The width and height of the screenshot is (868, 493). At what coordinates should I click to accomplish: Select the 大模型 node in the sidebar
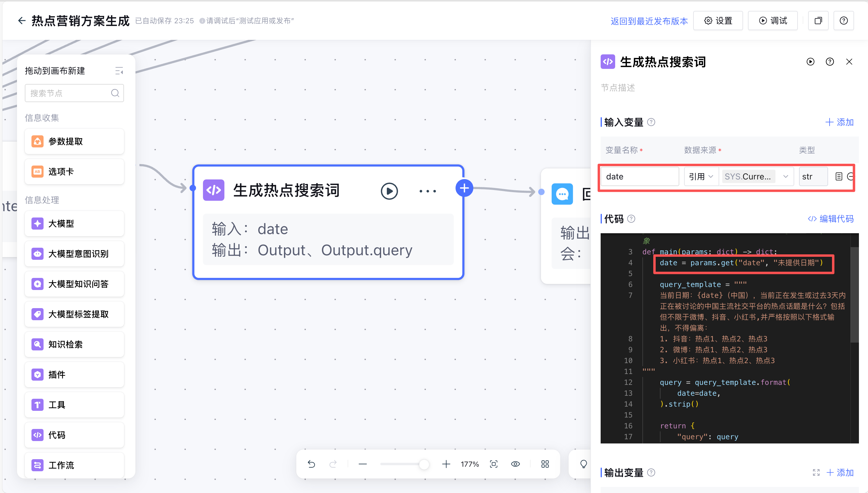click(x=74, y=224)
